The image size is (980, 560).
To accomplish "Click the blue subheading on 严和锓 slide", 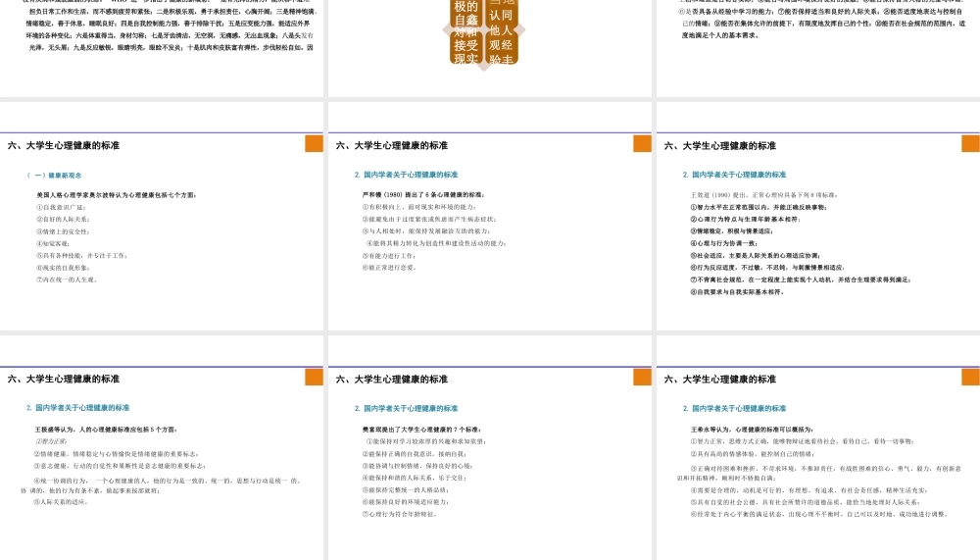I will tap(407, 175).
